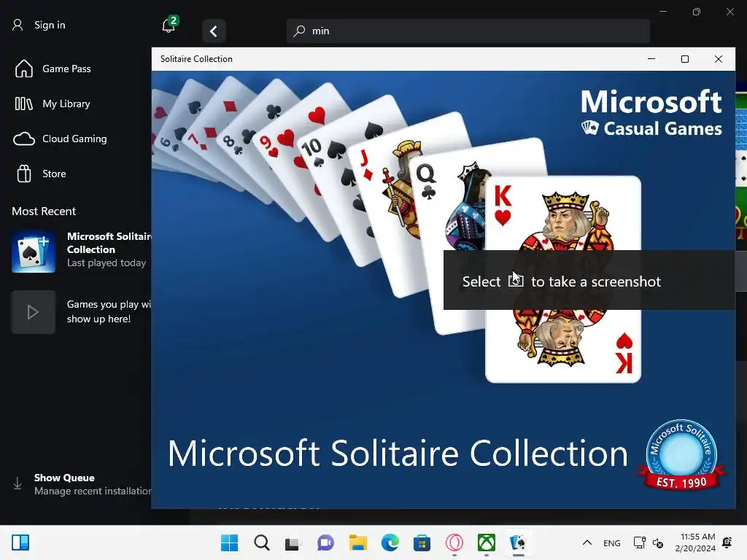Minimize the Solitaire Collection window
Screen dimensions: 747x560
pyautogui.click(x=651, y=59)
